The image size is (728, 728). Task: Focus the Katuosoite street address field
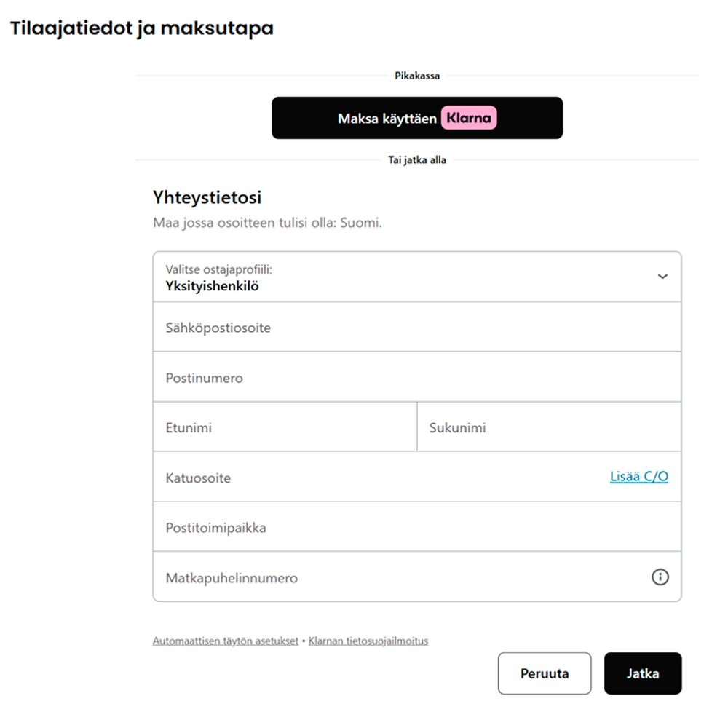379,478
